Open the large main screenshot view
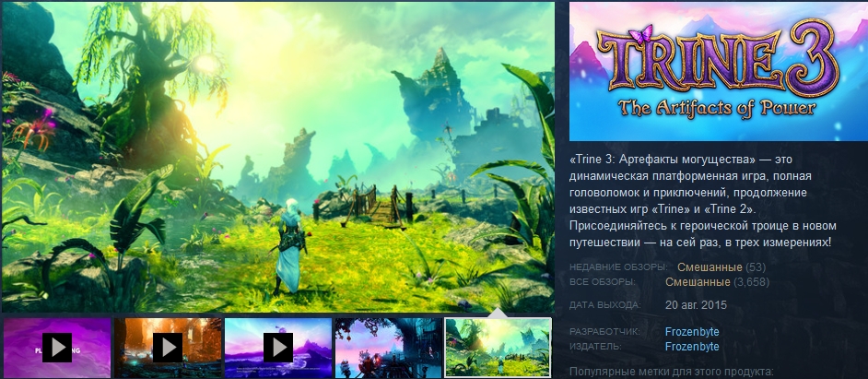Viewport: 868px width, 379px height. coord(278,157)
